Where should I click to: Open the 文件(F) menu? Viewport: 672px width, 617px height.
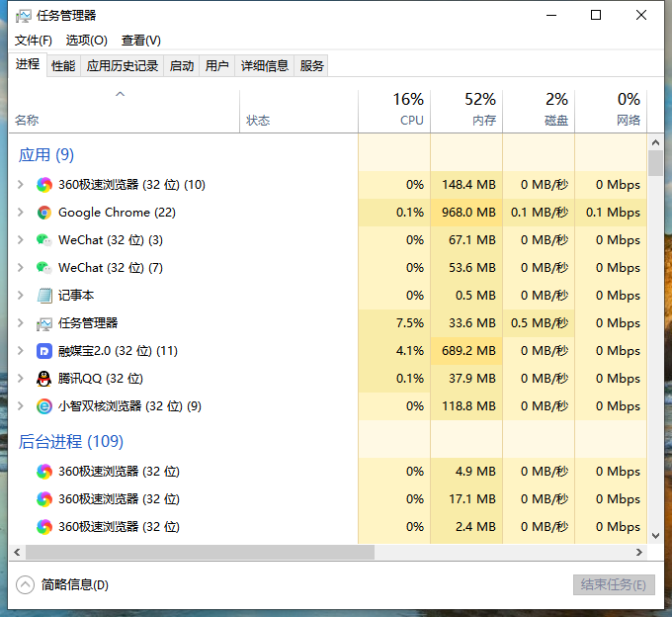pos(34,41)
